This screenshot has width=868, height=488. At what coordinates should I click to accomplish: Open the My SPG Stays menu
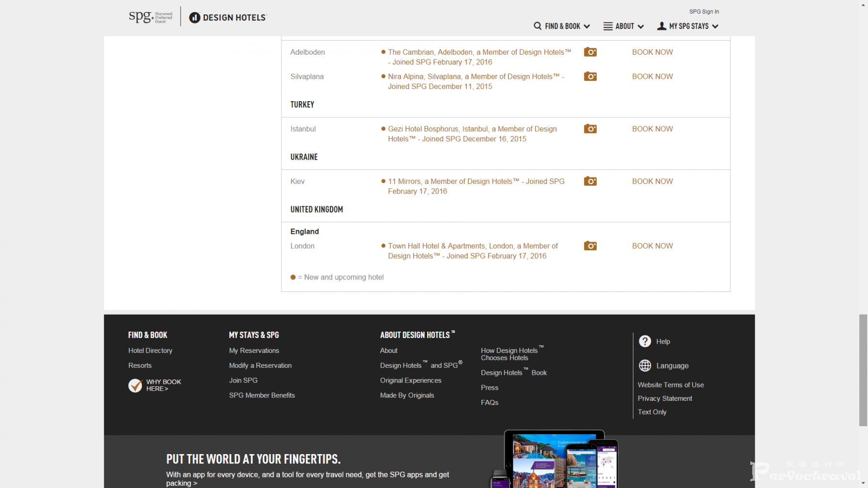click(x=688, y=26)
